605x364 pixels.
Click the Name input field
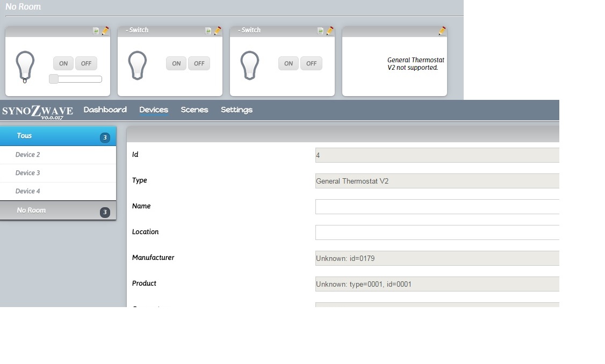click(437, 207)
